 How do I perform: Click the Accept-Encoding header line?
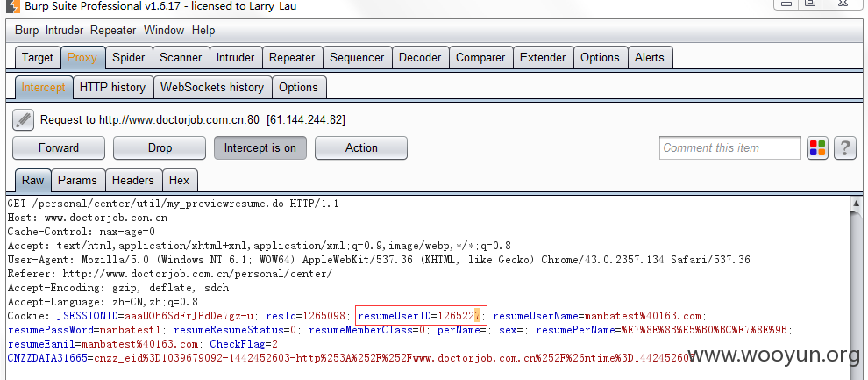pos(118,288)
